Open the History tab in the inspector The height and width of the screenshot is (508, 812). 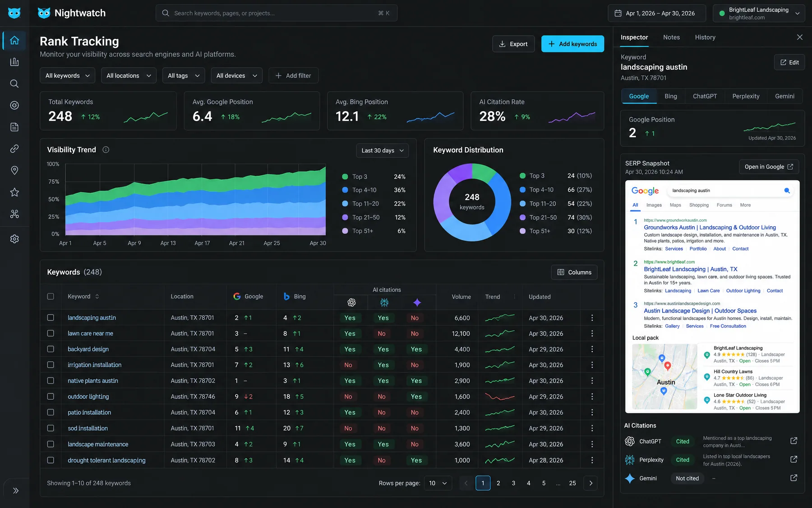pos(705,37)
